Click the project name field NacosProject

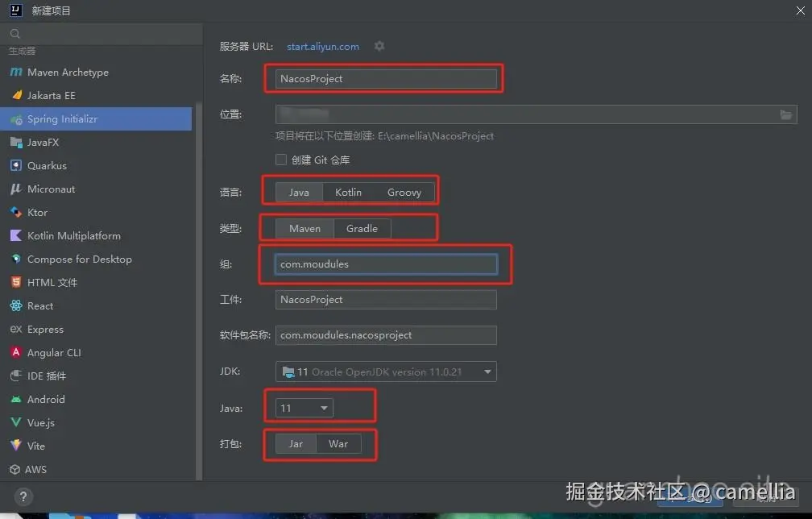[x=386, y=79]
